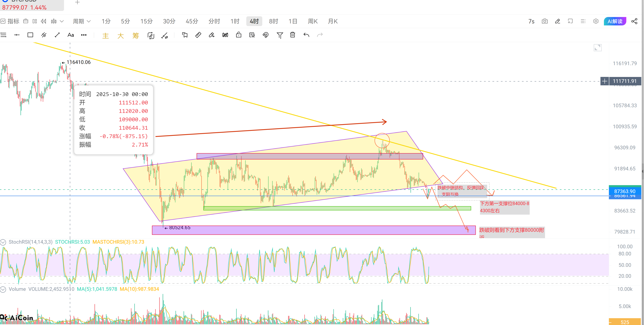Click the AI解读 button
The height and width of the screenshot is (325, 644).
(615, 21)
